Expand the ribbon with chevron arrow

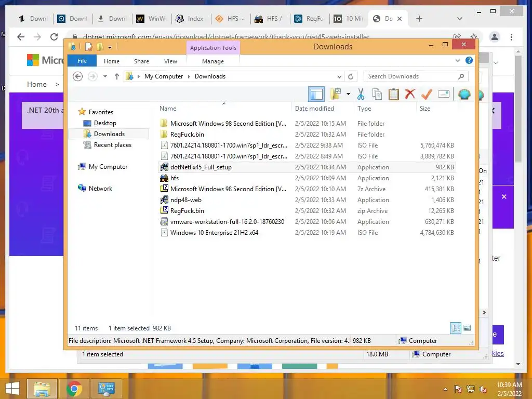pyautogui.click(x=457, y=60)
